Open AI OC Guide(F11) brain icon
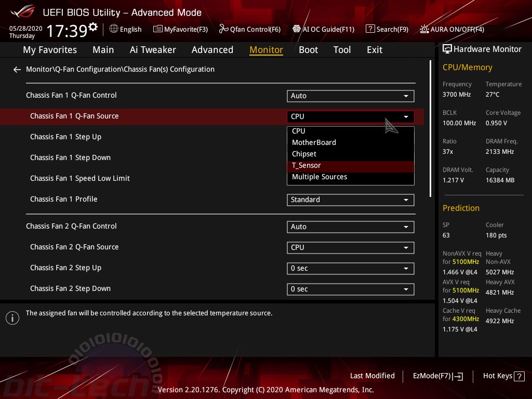Screen dimensions: 532x399 pyautogui.click(x=297, y=29)
